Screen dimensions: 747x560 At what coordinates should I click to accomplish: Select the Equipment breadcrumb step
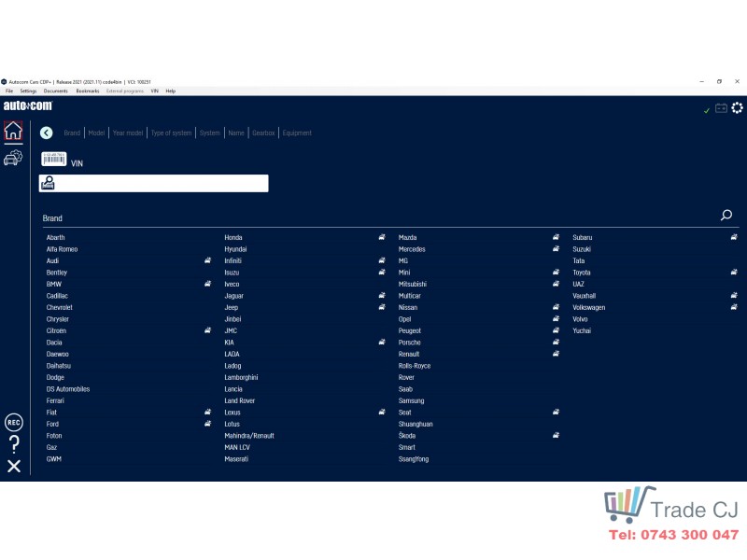[x=297, y=133]
